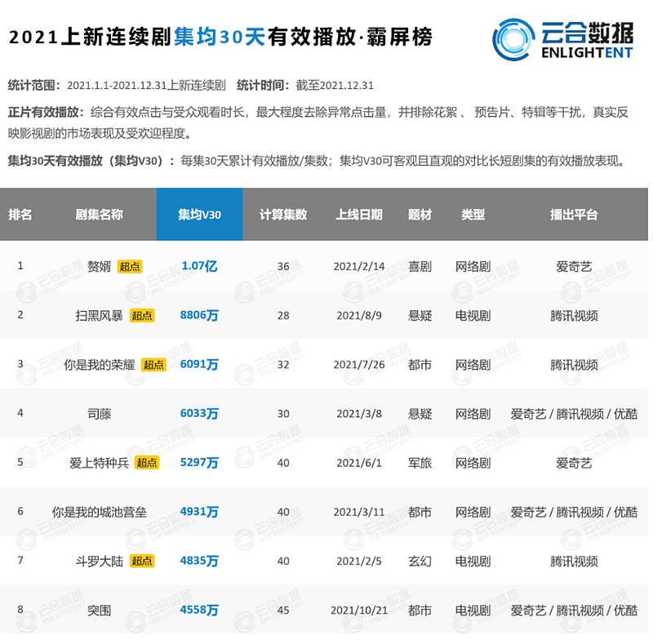This screenshot has width=653, height=644.
Task: Click the 军旅 genre in row five
Action: 420,464
